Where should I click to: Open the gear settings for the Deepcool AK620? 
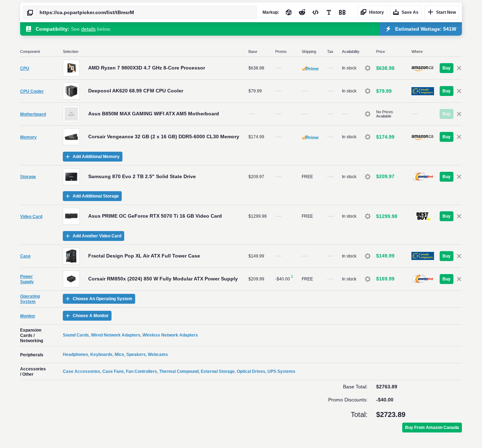(x=368, y=91)
